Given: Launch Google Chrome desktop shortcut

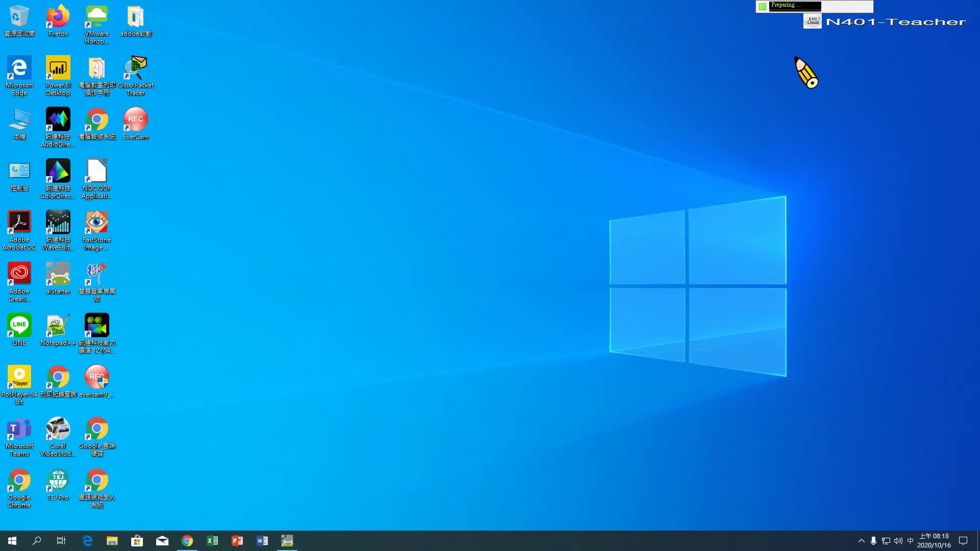Looking at the screenshot, I should coord(19,488).
